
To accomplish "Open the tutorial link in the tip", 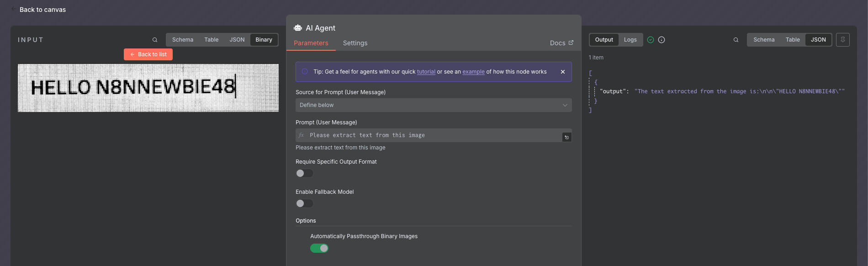I will [426, 72].
